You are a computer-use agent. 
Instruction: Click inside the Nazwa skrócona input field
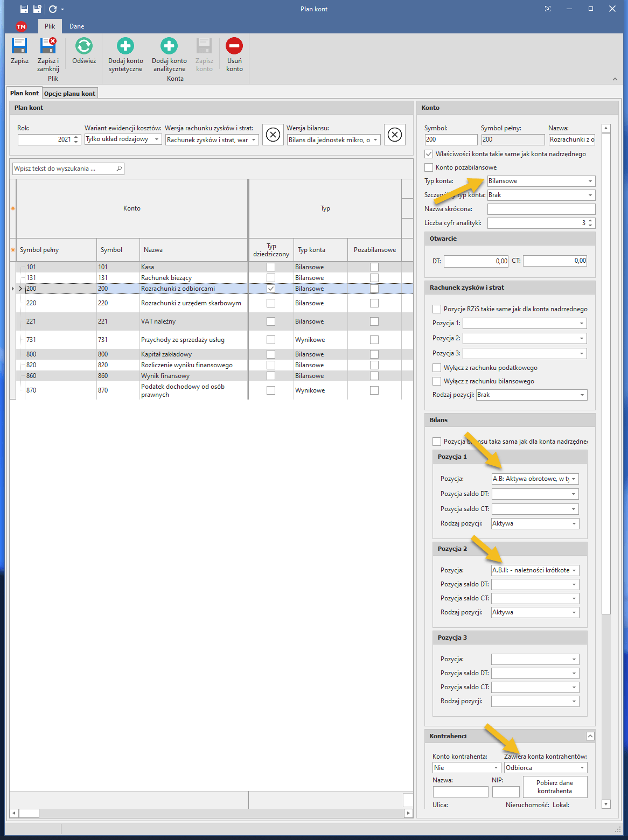tap(541, 209)
